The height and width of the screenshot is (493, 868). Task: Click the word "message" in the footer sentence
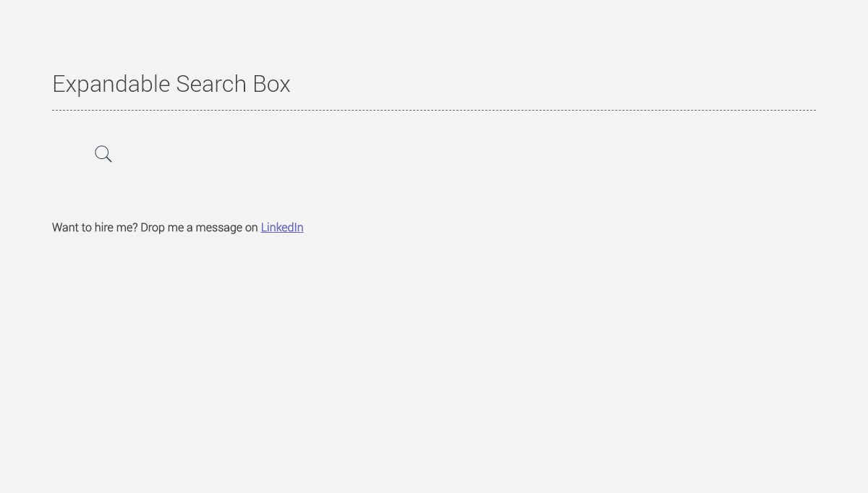219,227
